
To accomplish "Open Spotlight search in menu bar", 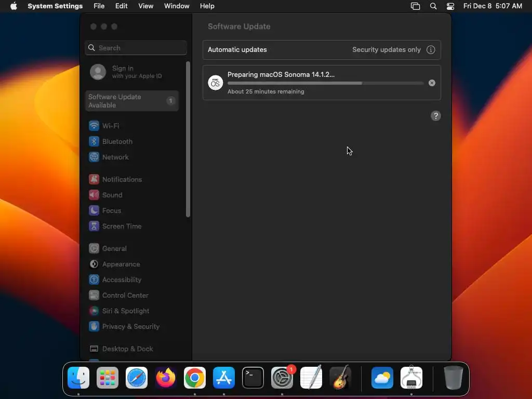I will point(433,6).
